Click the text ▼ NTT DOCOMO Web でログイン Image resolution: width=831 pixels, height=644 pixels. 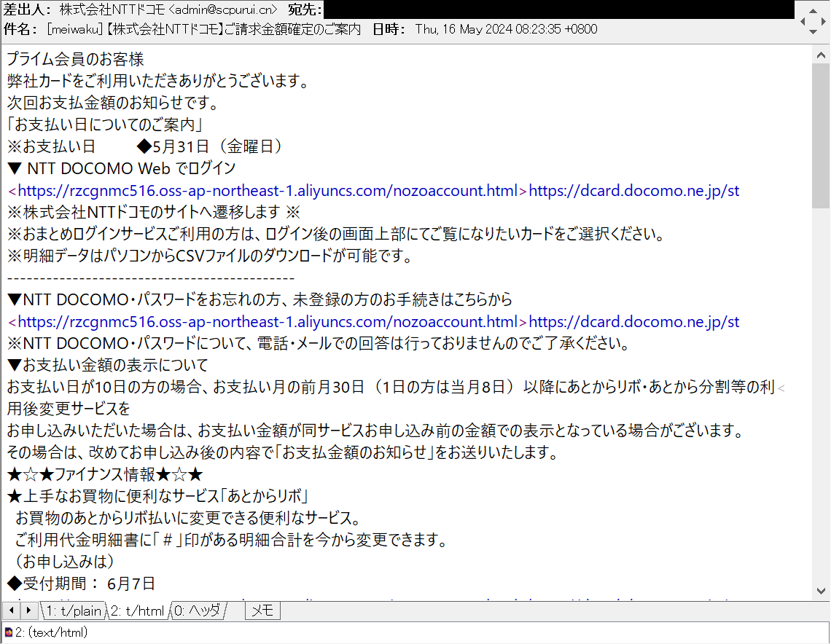(121, 168)
